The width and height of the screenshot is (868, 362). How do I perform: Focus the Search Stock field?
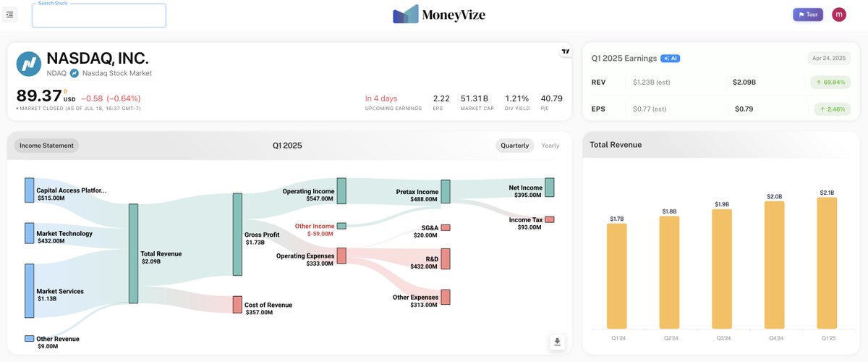point(99,16)
